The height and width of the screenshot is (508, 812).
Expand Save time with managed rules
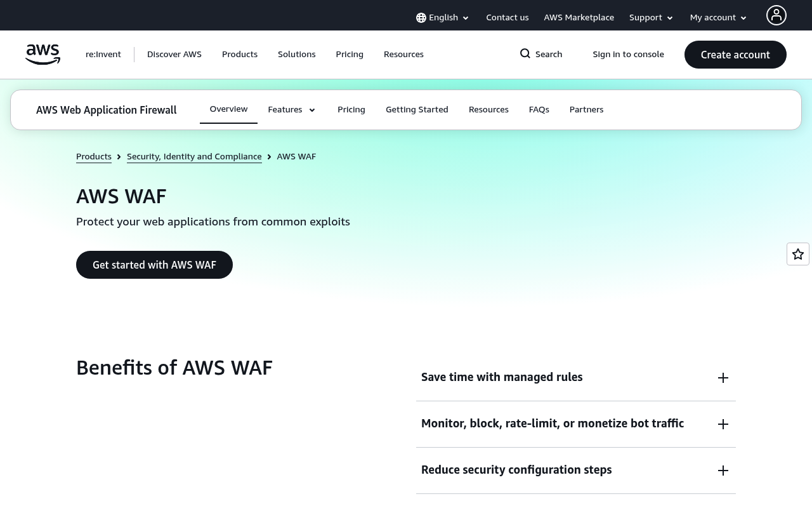click(576, 378)
